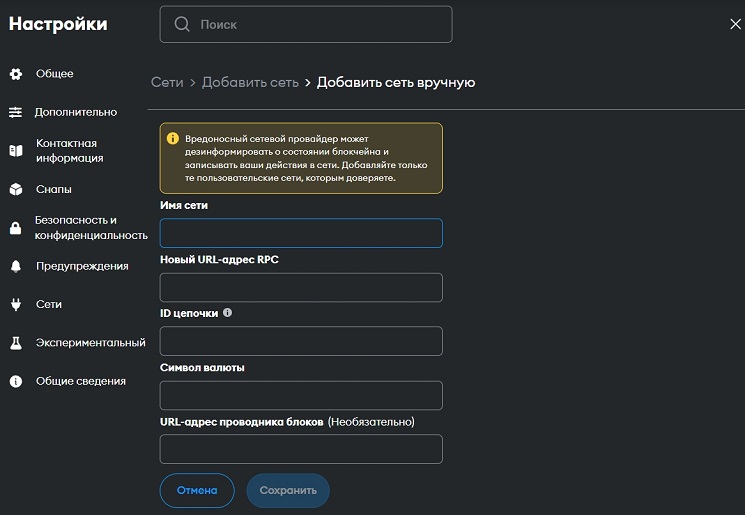Click the Имя сети label
This screenshot has height=515, width=745.
click(184, 205)
